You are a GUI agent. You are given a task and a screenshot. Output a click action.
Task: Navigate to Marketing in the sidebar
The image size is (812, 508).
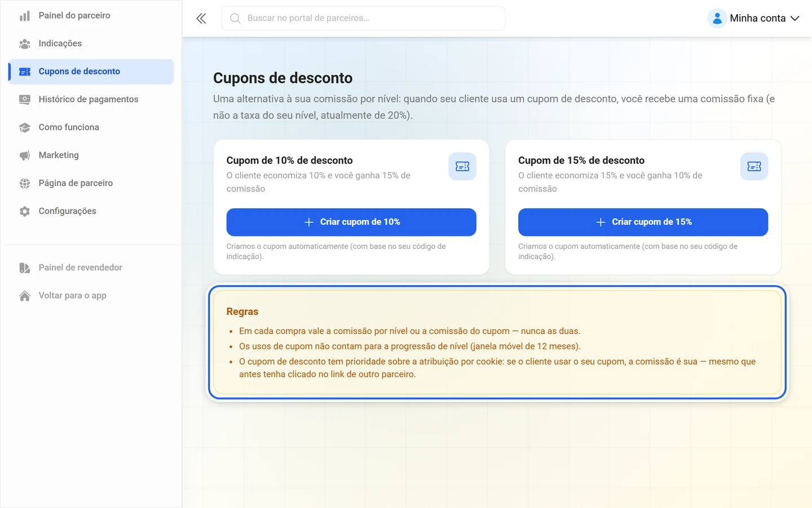coord(91,155)
